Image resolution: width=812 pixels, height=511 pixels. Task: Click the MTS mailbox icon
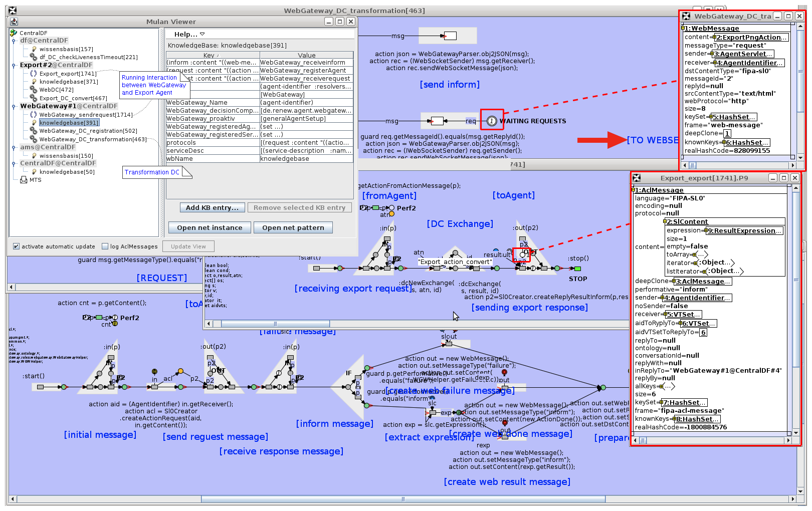[x=24, y=180]
